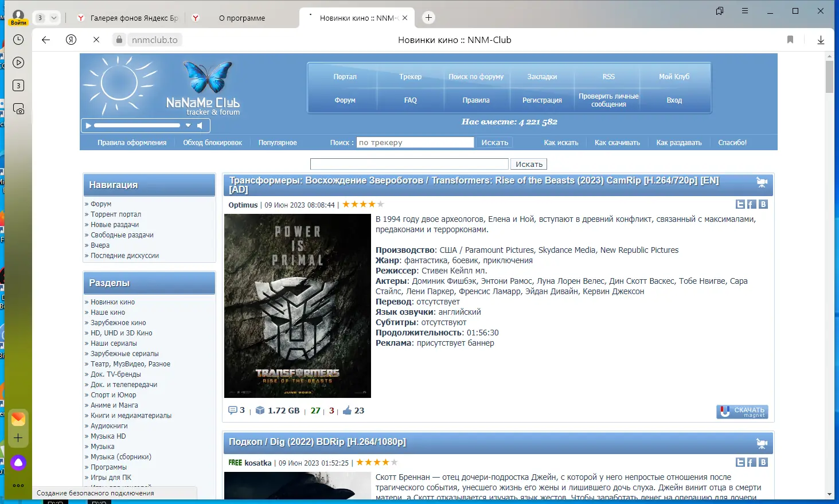
Task: Expand the tab group dropdown chevron
Action: [x=54, y=18]
